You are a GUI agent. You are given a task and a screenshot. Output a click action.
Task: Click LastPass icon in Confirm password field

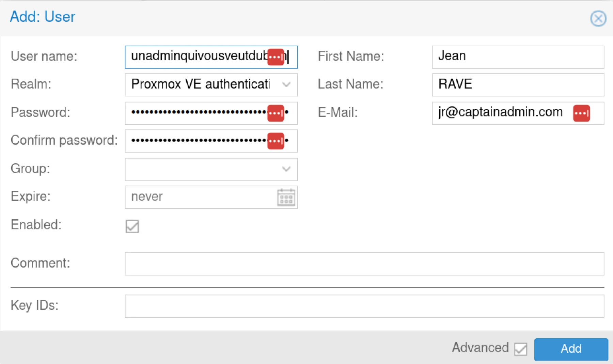click(276, 141)
